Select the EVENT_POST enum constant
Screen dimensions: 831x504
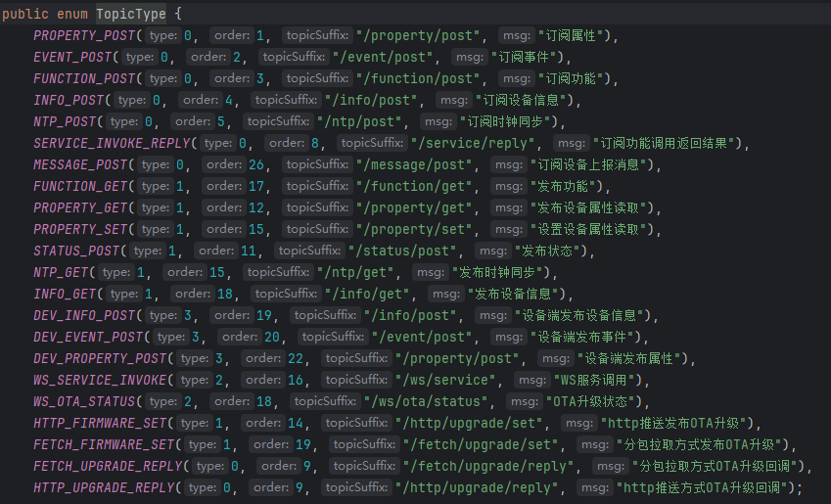tap(72, 57)
